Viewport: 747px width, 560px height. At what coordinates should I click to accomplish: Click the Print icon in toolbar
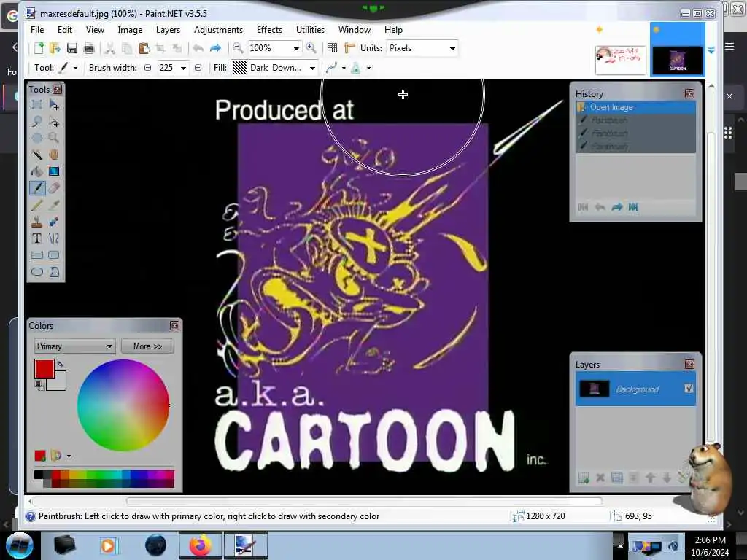[88, 48]
